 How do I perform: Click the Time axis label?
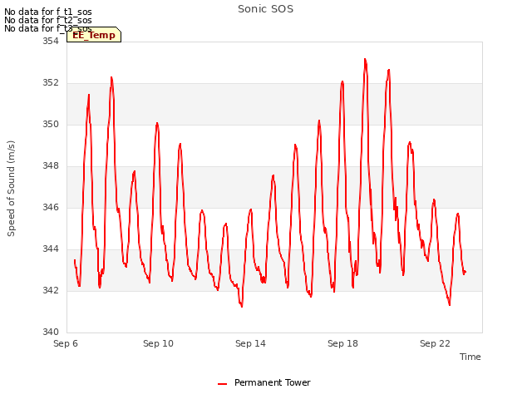click(470, 357)
